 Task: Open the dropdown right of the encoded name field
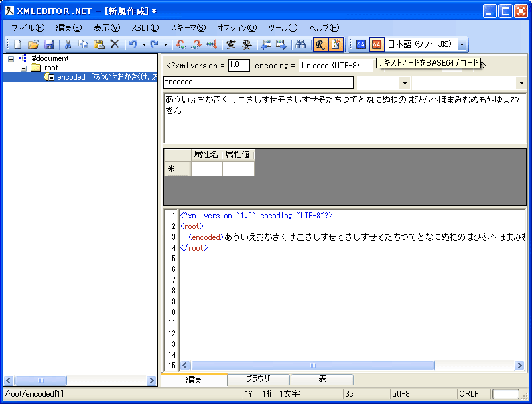(x=405, y=83)
